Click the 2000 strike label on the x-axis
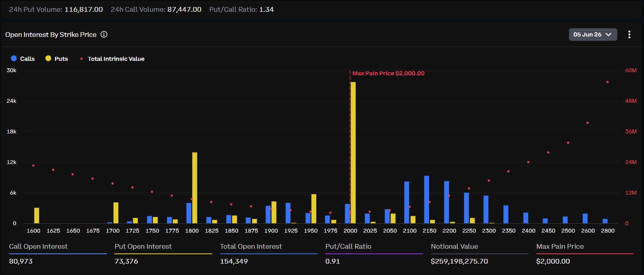Image resolution: width=644 pixels, height=275 pixels. (350, 231)
